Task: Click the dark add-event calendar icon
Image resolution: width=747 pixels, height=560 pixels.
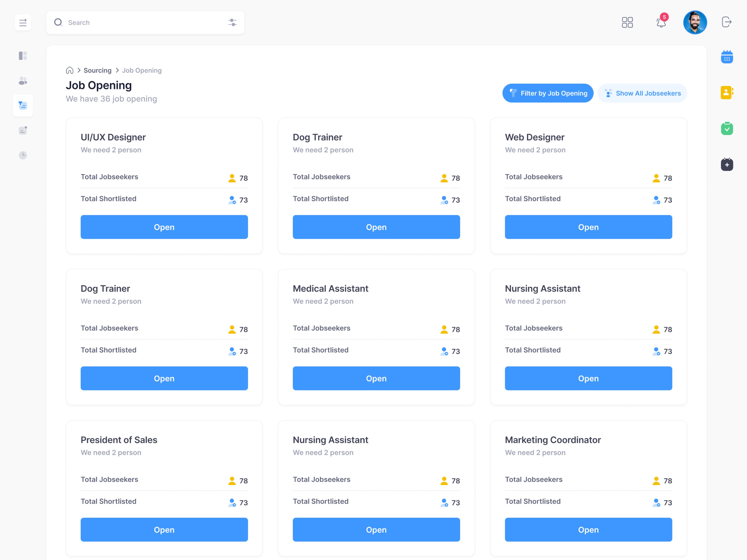Action: pyautogui.click(x=727, y=164)
